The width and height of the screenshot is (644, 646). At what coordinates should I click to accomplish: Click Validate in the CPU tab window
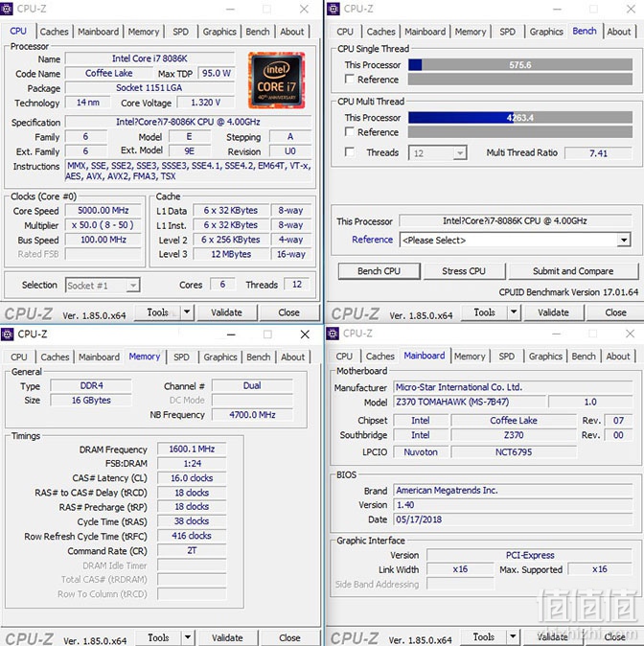click(x=226, y=312)
